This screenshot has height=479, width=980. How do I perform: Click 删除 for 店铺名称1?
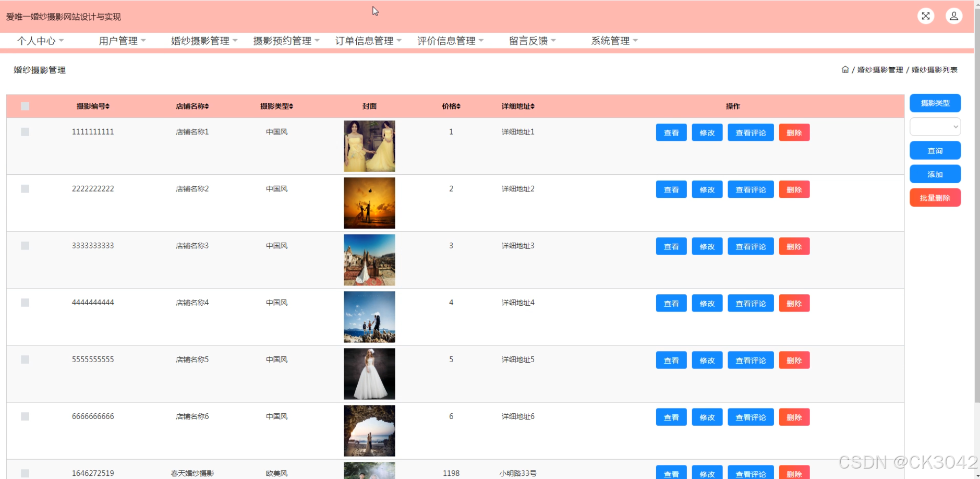[x=794, y=133]
